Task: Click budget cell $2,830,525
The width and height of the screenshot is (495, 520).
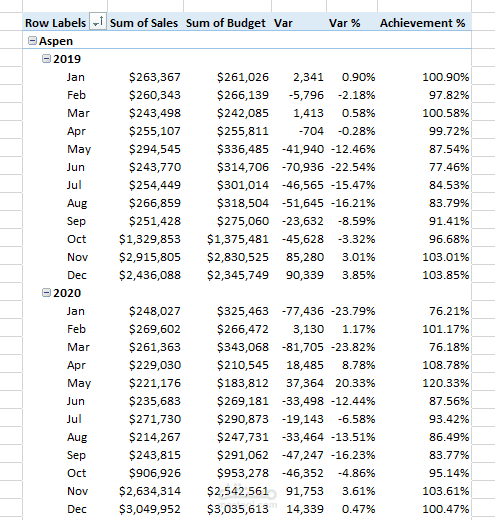Action: click(x=238, y=257)
